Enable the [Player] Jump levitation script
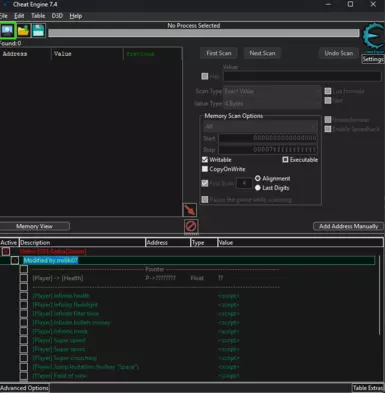The width and height of the screenshot is (385, 393). pyautogui.click(x=24, y=367)
